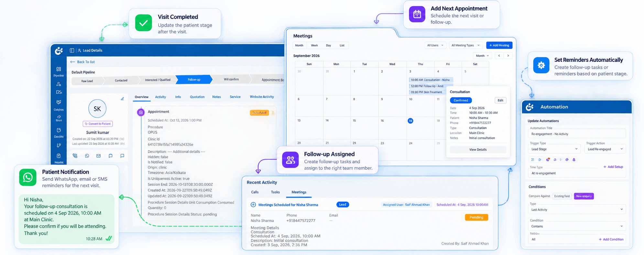Image resolution: width=644 pixels, height=255 pixels.
Task: Open the Type dropdown showing Last Activity
Action: click(x=577, y=210)
